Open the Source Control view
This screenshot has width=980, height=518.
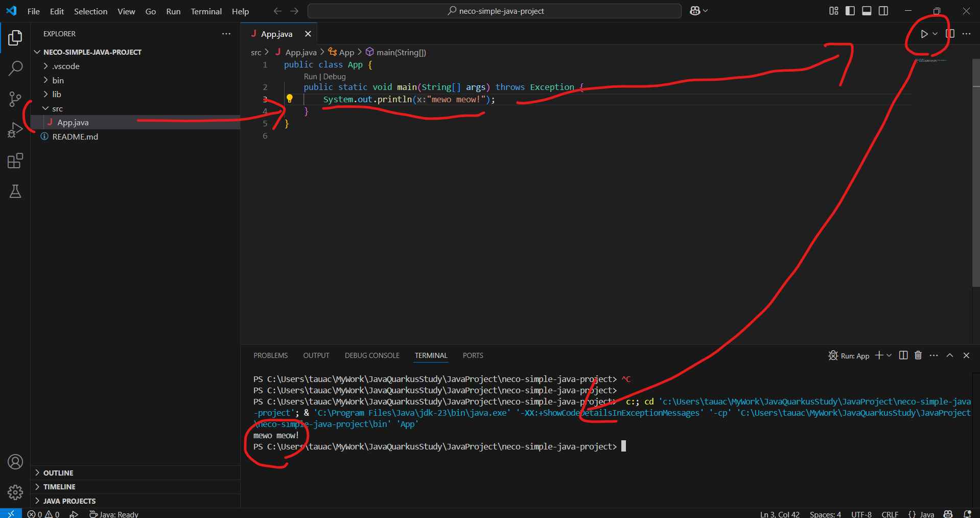click(15, 99)
